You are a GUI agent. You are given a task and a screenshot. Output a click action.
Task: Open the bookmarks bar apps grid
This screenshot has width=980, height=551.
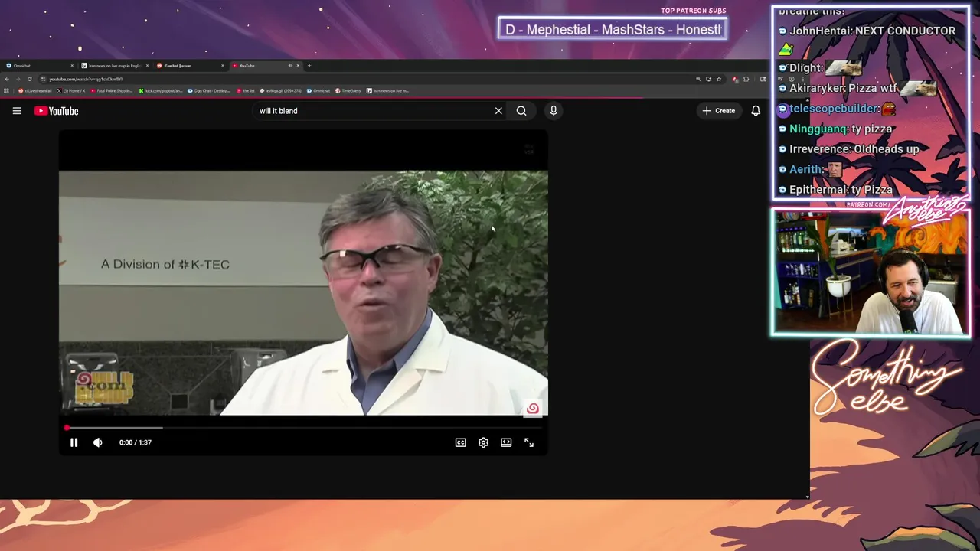6,91
